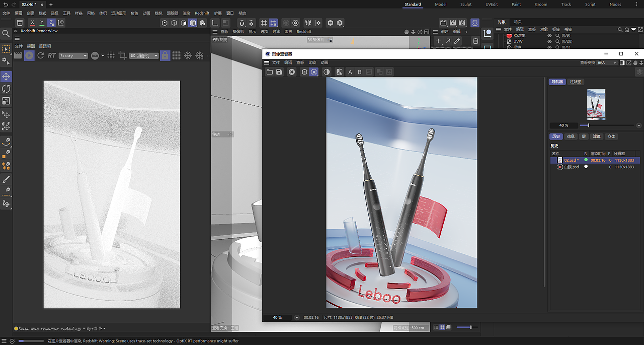Toggle the grid snap icon in top toolbar
This screenshot has width=644, height=345.
pos(264,23)
